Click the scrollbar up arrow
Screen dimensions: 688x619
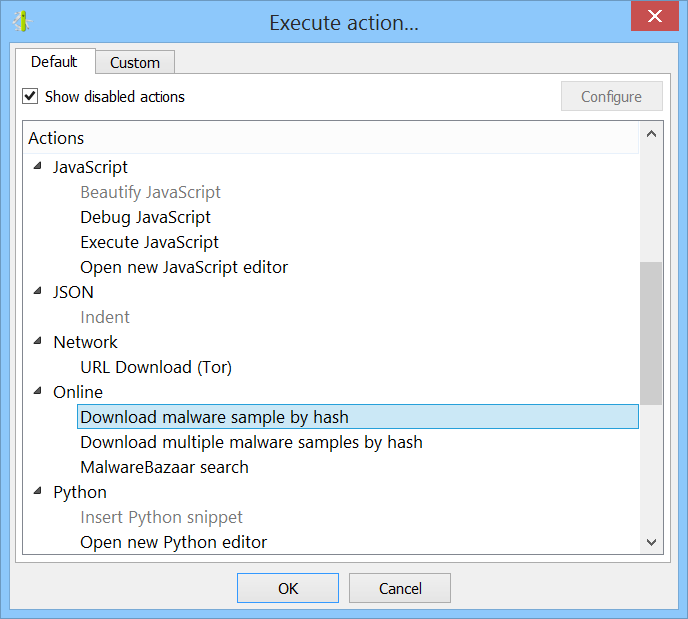click(x=651, y=134)
